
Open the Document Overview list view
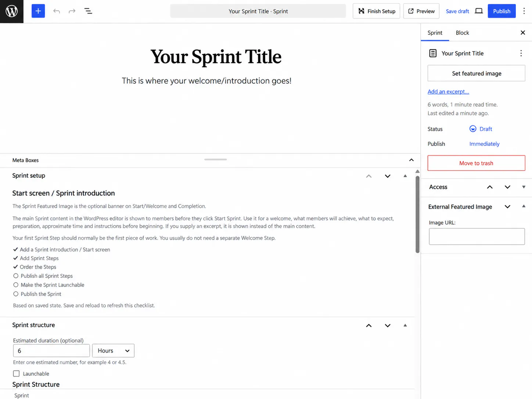88,11
